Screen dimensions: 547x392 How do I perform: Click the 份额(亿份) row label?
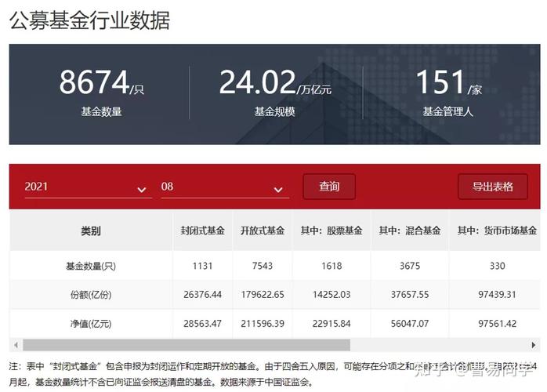(91, 295)
